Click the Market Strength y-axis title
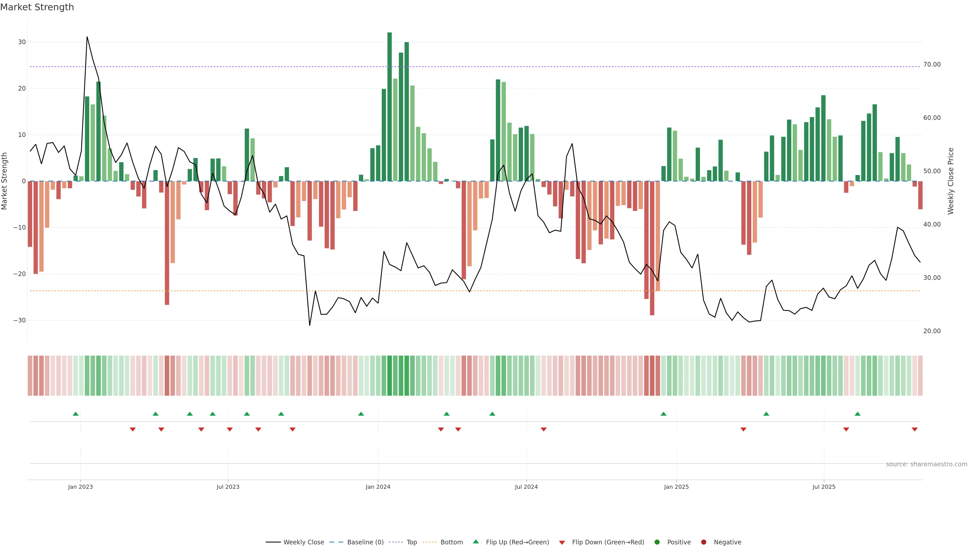 (5, 181)
